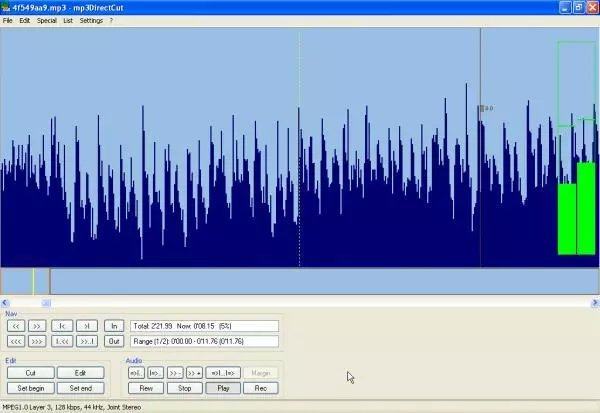Click the Cut button
The width and height of the screenshot is (600, 413).
(31, 373)
